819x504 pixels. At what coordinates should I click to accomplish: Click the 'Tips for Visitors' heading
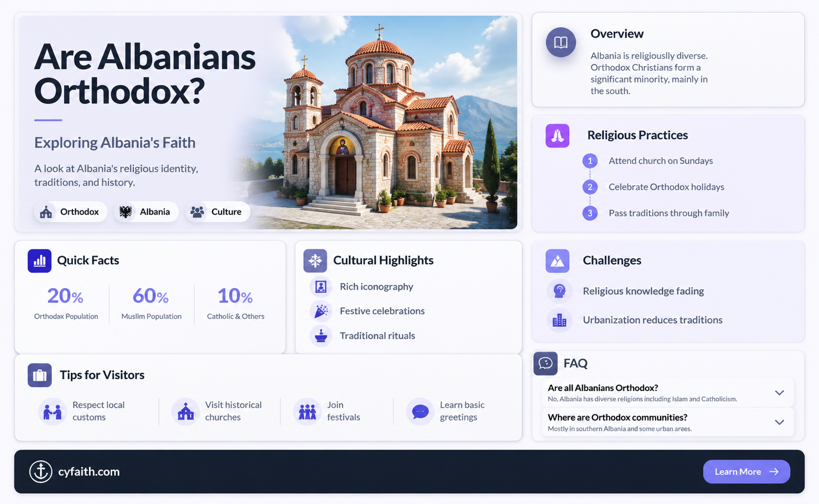[x=102, y=375]
